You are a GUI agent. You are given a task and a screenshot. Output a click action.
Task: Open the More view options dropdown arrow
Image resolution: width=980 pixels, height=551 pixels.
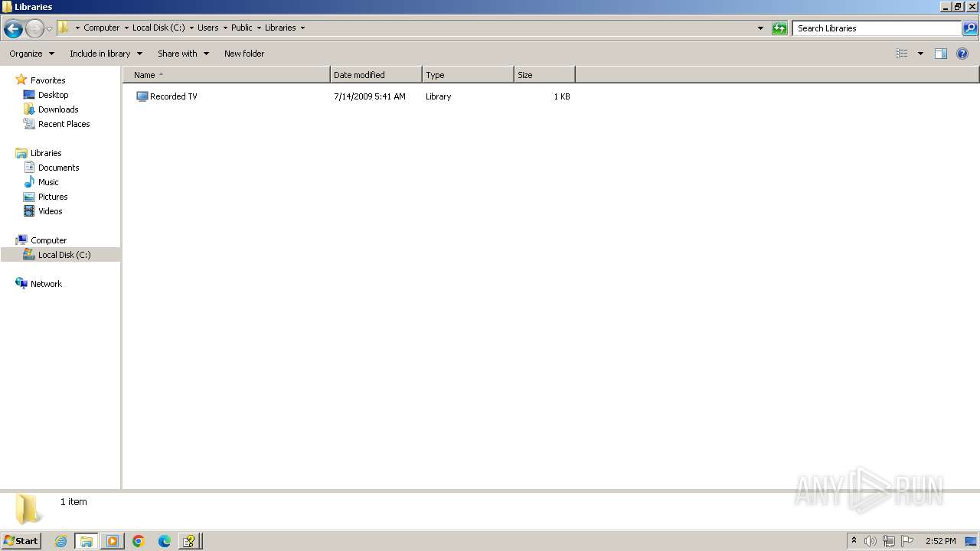pos(920,54)
